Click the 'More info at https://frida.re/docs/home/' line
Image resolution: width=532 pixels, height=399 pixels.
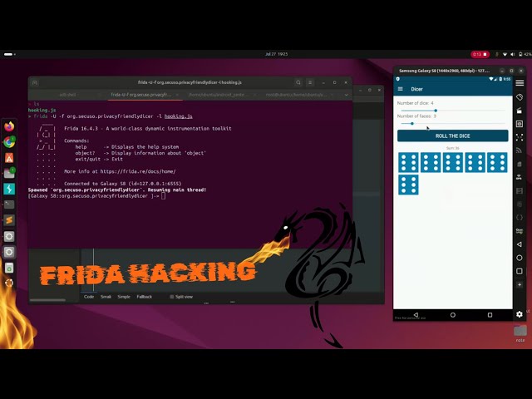[120, 172]
